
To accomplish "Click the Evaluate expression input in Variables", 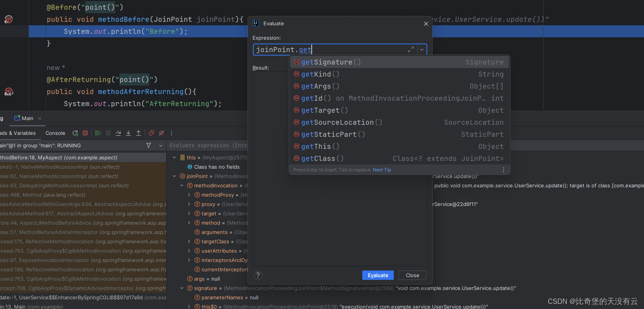I will coord(208,145).
